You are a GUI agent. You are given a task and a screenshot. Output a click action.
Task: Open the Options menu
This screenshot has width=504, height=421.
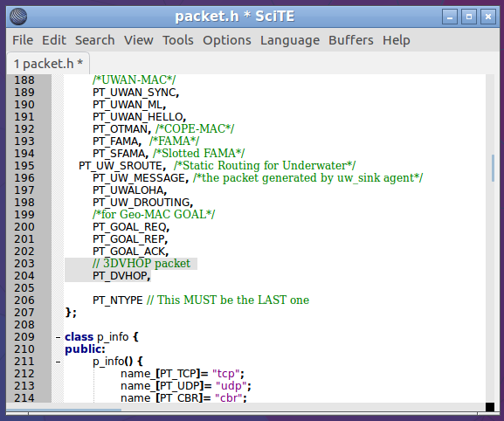[x=226, y=40]
